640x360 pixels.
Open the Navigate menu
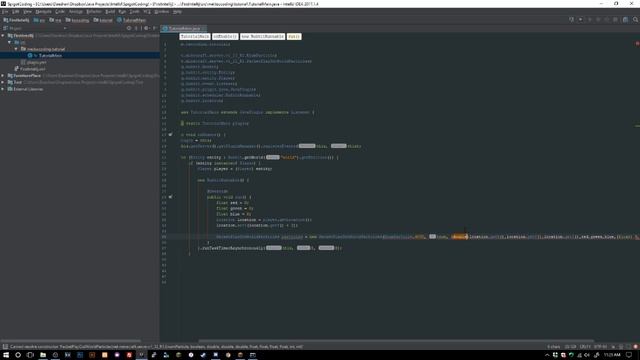pos(43,12)
